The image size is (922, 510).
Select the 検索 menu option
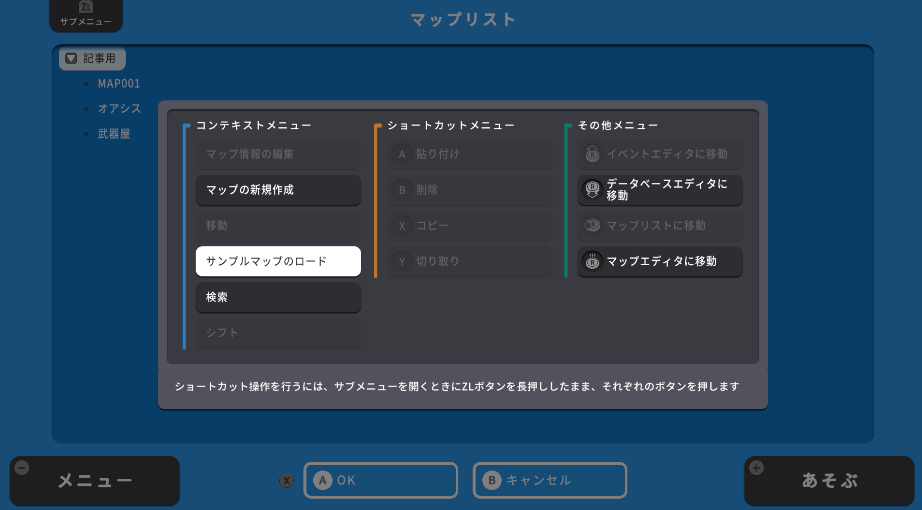tap(278, 297)
